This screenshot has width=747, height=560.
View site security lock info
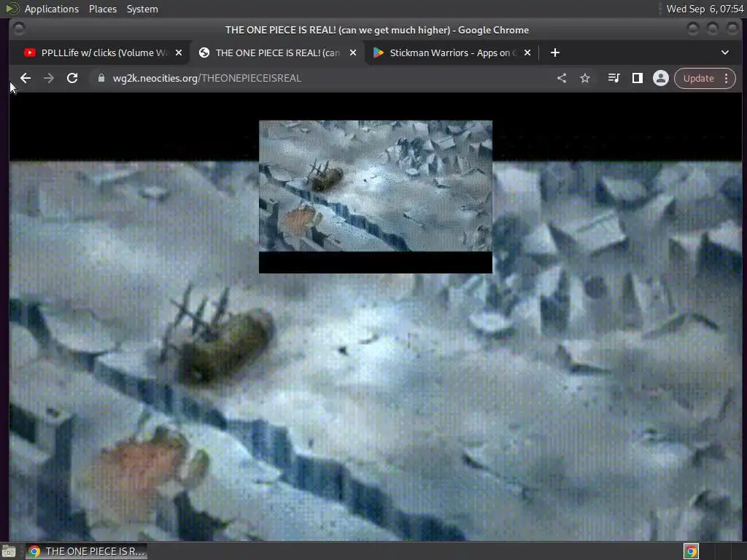click(101, 78)
